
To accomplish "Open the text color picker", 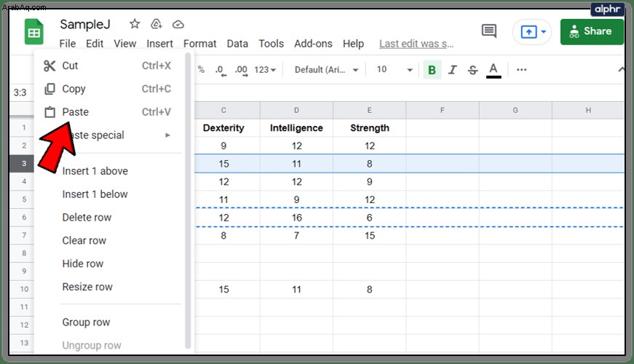I will pyautogui.click(x=494, y=70).
